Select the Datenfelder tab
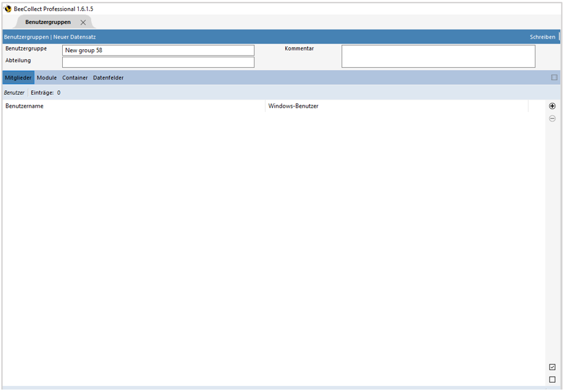565x392 pixels. click(108, 78)
